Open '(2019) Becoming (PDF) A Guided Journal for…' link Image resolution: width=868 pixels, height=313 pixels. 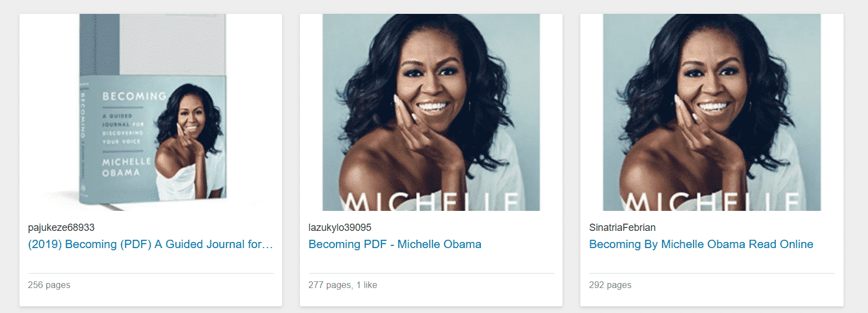pos(150,244)
